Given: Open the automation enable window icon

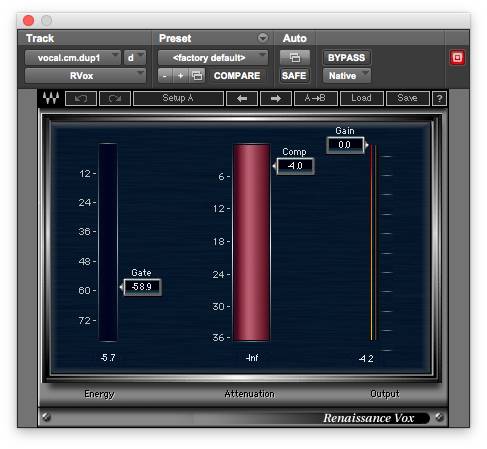Looking at the screenshot, I should (295, 58).
